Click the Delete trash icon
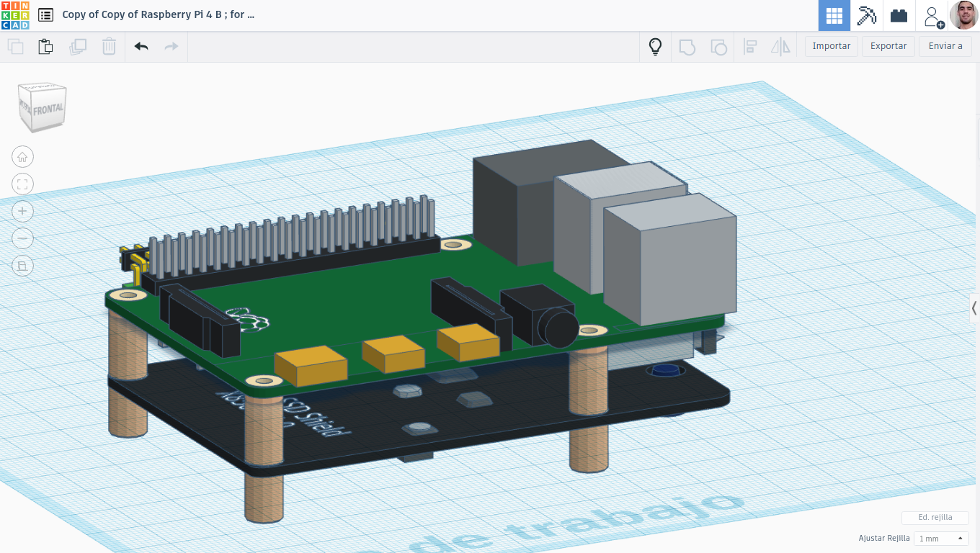 109,47
